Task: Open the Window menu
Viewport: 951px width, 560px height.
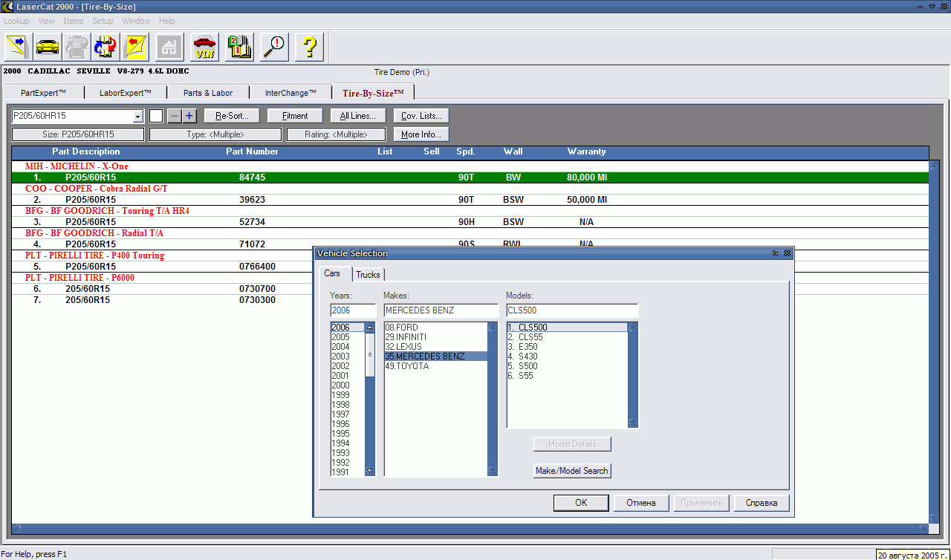Action: (x=136, y=21)
